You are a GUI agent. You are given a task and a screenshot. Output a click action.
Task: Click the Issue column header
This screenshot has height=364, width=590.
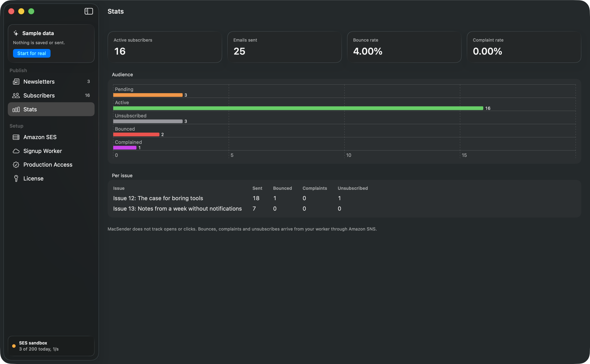pos(119,188)
